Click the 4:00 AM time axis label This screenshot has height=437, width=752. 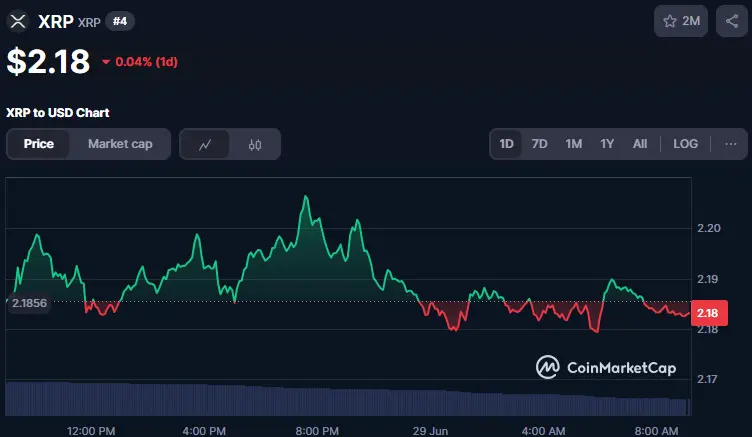pyautogui.click(x=543, y=431)
